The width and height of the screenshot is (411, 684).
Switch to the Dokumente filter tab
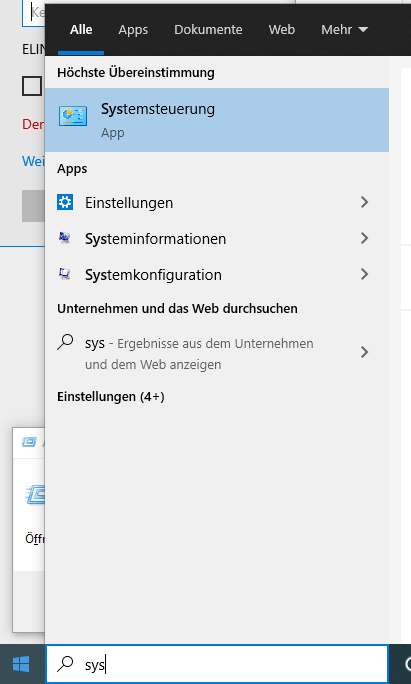[x=208, y=30]
